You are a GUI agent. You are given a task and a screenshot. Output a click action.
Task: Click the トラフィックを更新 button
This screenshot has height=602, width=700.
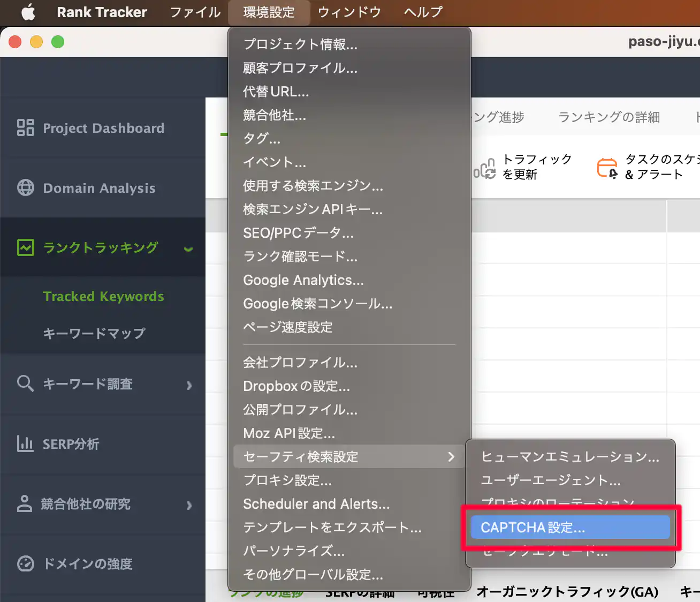(523, 167)
